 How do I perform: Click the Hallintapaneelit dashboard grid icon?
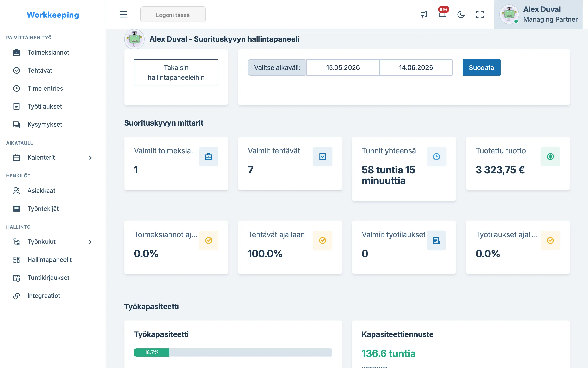tap(16, 260)
